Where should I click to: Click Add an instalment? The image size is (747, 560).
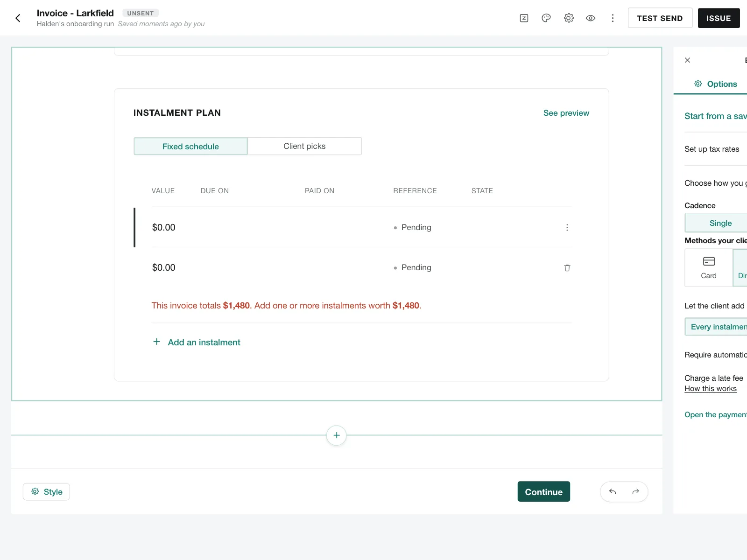pyautogui.click(x=197, y=342)
